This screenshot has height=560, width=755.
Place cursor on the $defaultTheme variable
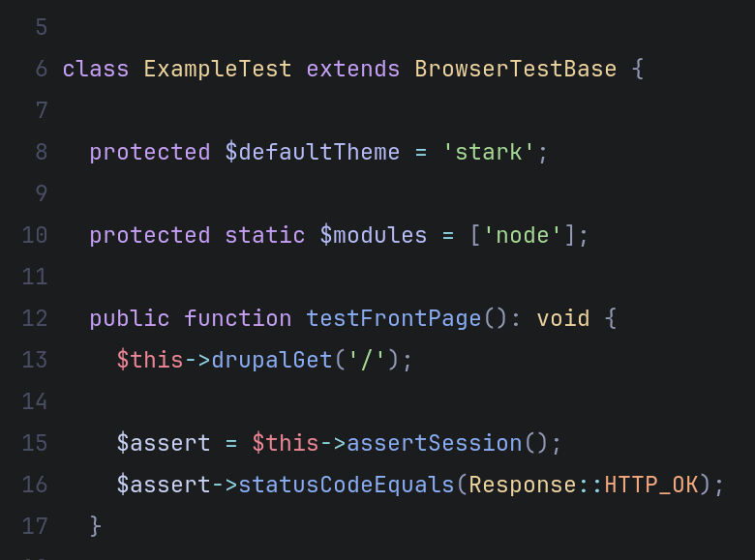pos(312,153)
